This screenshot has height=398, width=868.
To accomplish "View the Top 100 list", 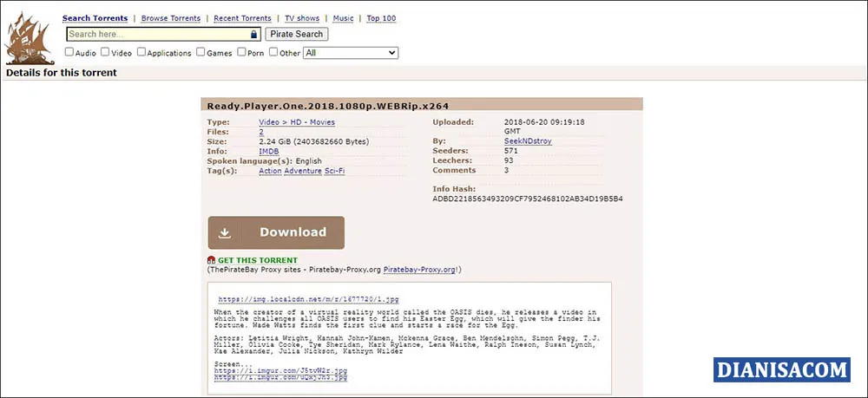I will (x=381, y=18).
